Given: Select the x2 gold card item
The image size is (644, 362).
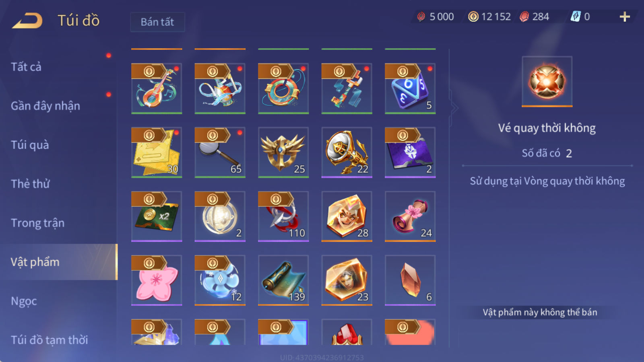Looking at the screenshot, I should click(x=157, y=216).
